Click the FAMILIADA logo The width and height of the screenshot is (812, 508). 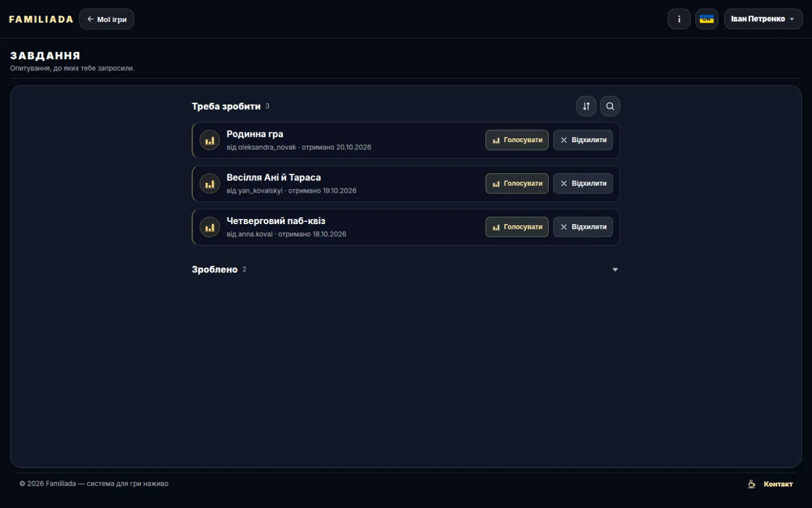41,19
